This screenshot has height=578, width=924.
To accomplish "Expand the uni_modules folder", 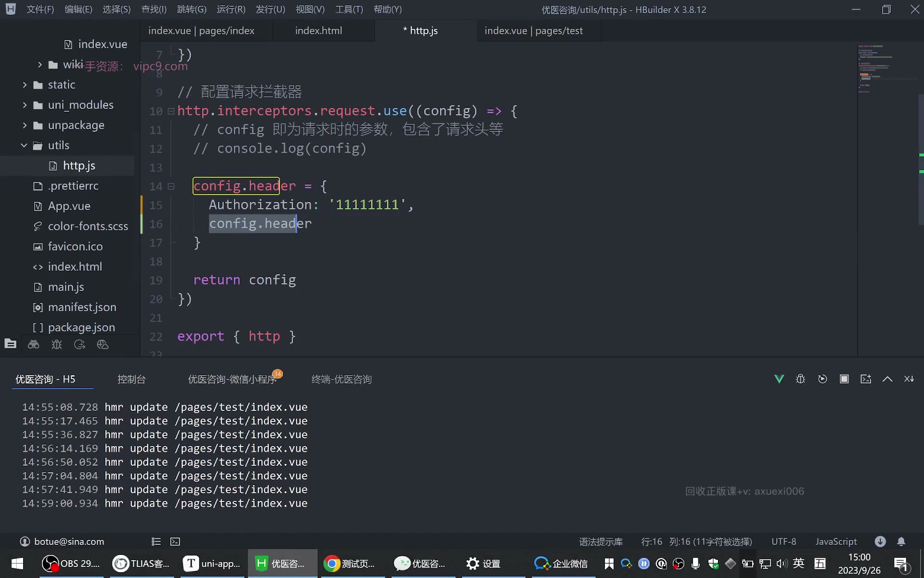I will 24,105.
